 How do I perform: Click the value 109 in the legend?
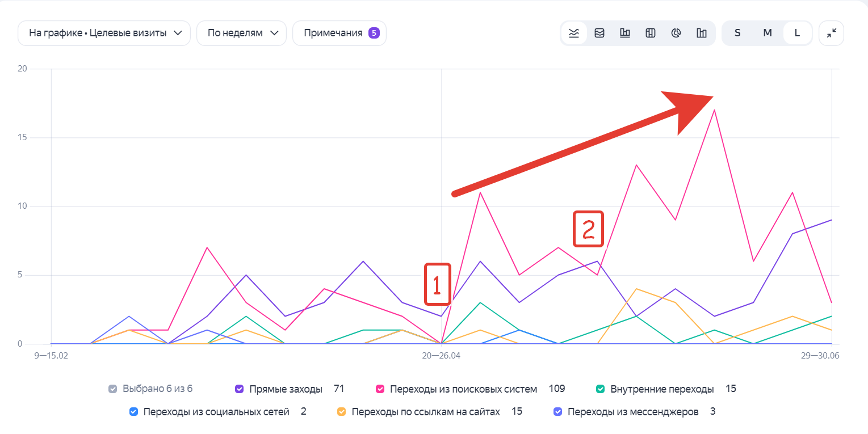pyautogui.click(x=557, y=389)
